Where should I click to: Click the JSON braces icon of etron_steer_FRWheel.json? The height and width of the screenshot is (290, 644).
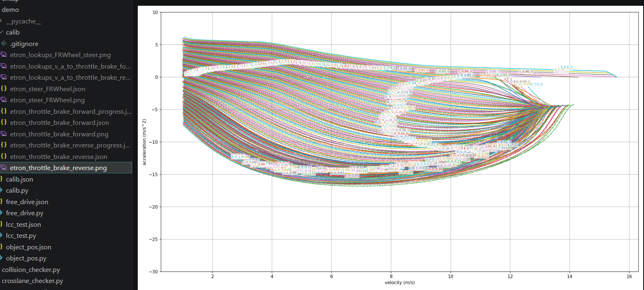(x=4, y=89)
